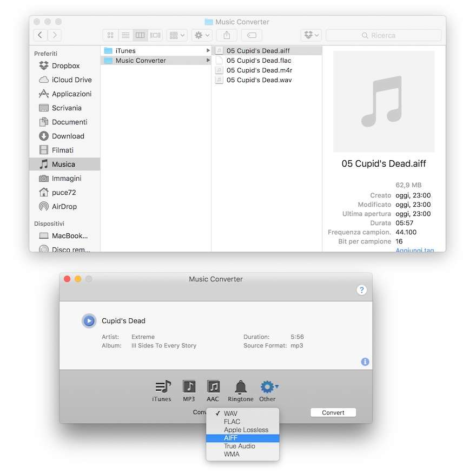Viewport: 476px width, 473px height.
Task: Choose the AAC conversion icon
Action: pyautogui.click(x=213, y=391)
